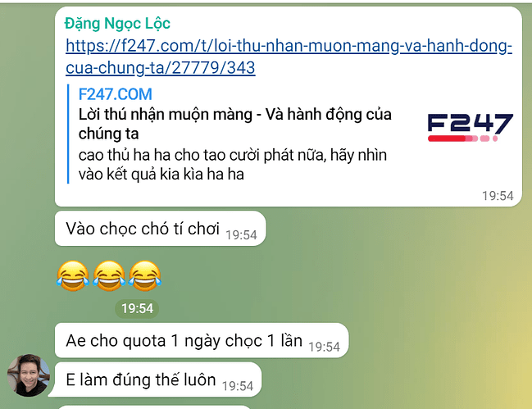Click the third laughing-crying emoji
The image size is (532, 409).
(x=145, y=275)
